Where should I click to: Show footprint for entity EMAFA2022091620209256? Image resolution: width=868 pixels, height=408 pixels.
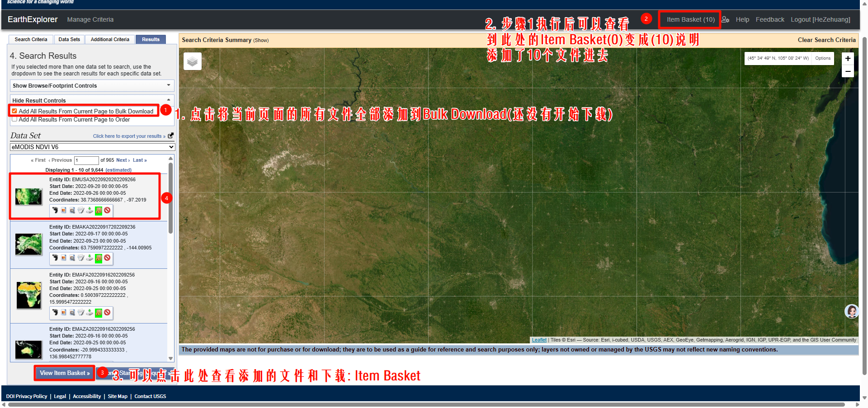[x=55, y=312]
